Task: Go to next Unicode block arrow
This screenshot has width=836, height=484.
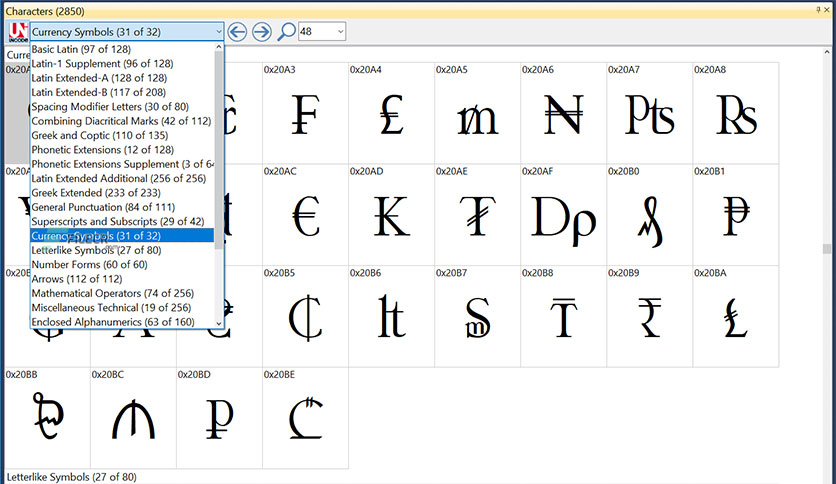Action: tap(262, 32)
